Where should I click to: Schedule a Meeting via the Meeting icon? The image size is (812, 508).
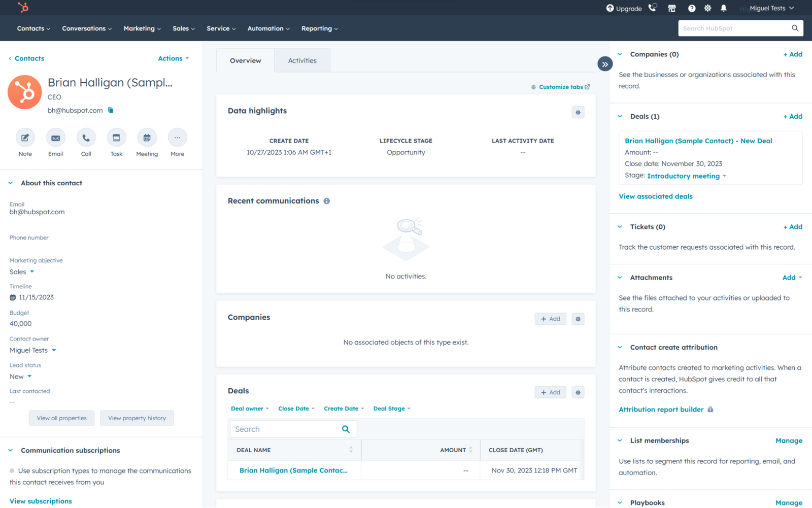point(147,138)
